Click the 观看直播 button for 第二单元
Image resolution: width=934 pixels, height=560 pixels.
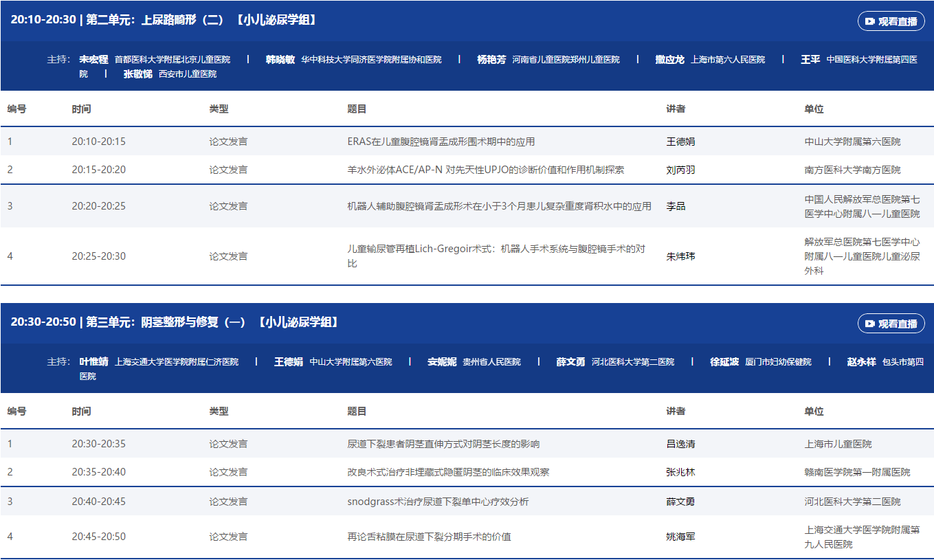click(891, 21)
